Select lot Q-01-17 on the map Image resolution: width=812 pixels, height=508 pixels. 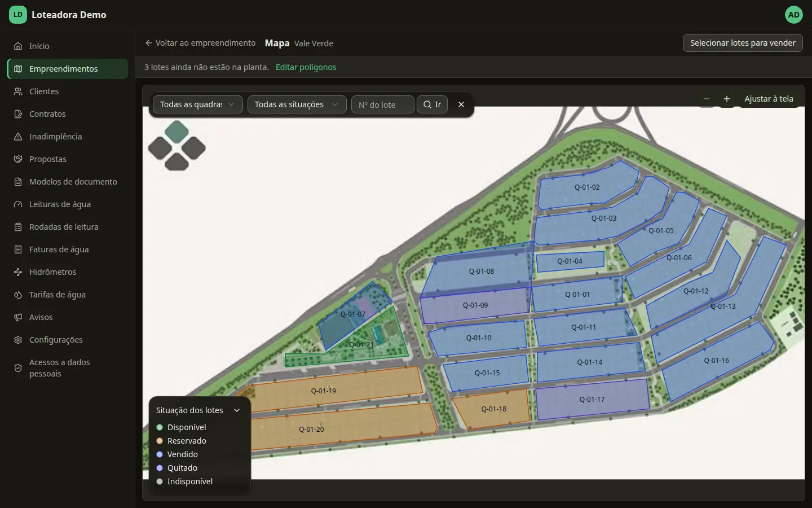pos(592,399)
